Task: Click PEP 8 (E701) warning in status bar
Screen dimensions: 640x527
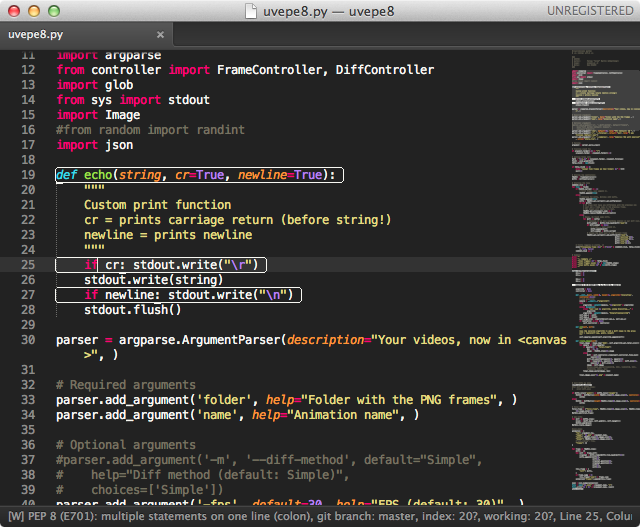Action: point(160,516)
